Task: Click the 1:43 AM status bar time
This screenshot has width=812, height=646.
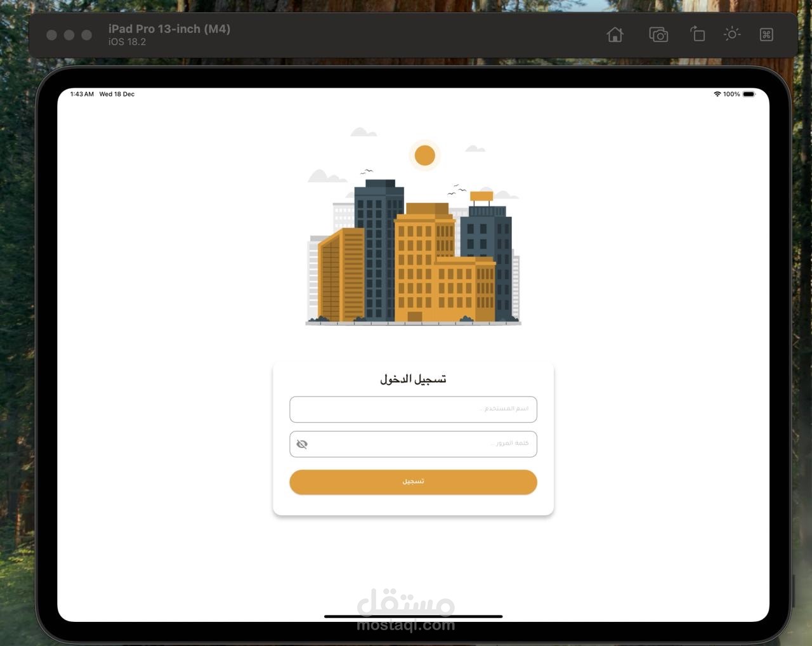Action: [x=82, y=94]
